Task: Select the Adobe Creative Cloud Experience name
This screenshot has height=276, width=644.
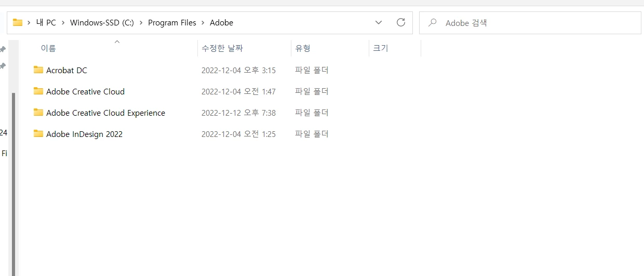Action: 105,113
